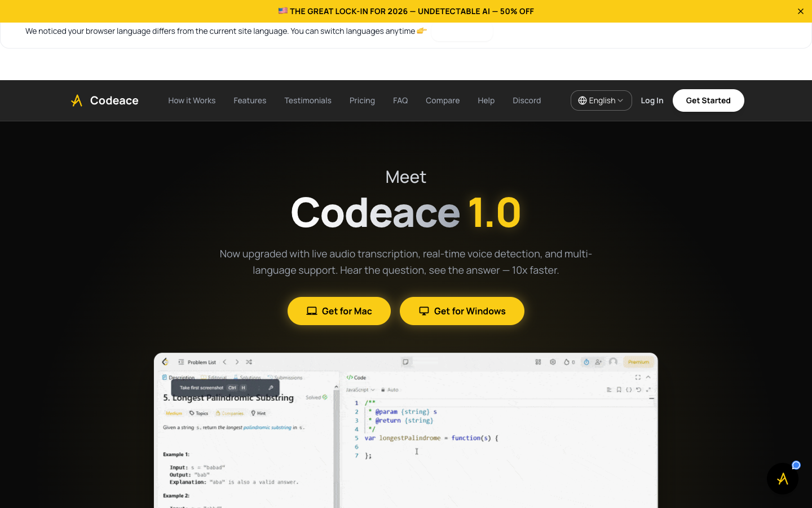The height and width of the screenshot is (508, 812).
Task: Click the Companies tag in demo preview
Action: pos(230,413)
